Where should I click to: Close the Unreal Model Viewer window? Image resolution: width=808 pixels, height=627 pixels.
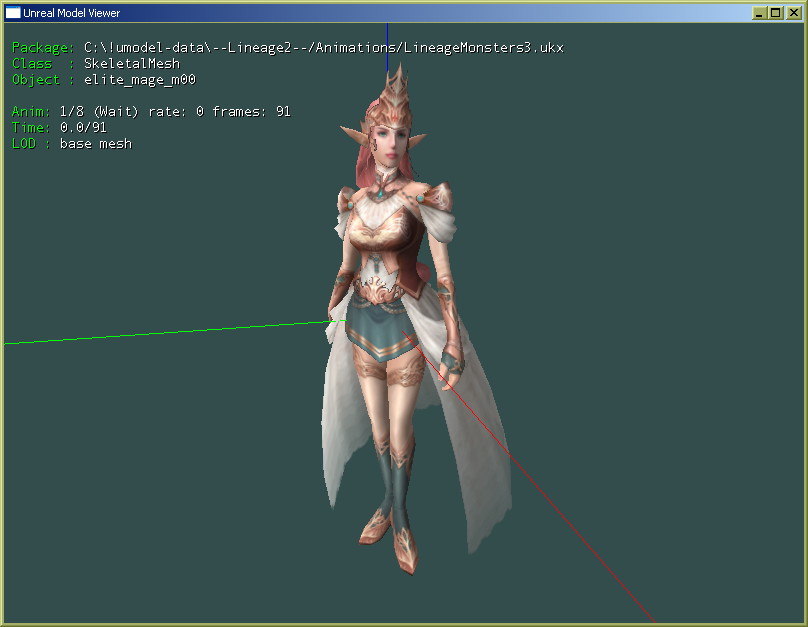pyautogui.click(x=793, y=13)
